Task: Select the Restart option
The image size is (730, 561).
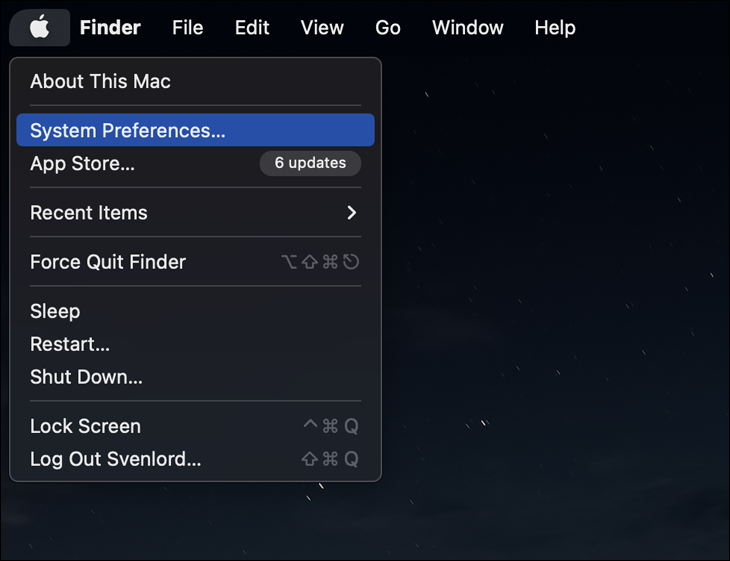Action: 70,344
